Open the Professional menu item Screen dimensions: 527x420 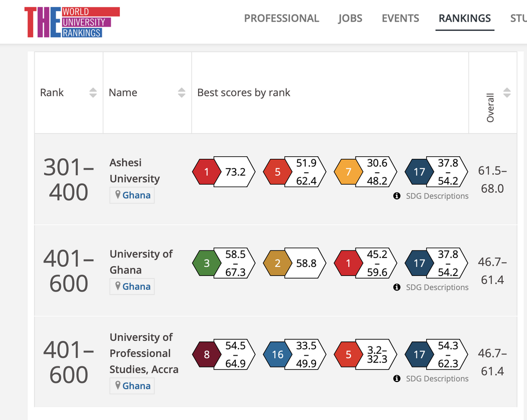pos(282,18)
